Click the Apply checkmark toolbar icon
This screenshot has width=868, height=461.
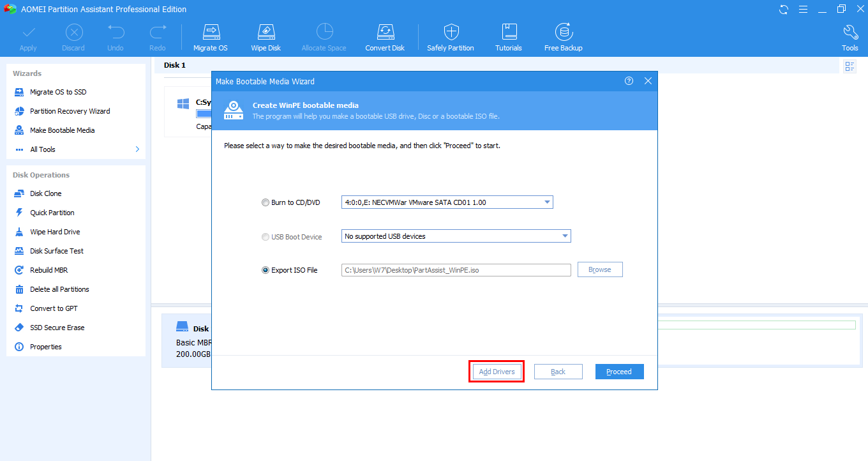click(28, 32)
